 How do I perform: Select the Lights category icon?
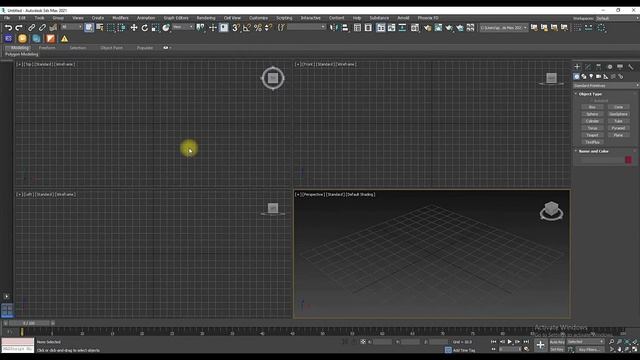(x=591, y=76)
